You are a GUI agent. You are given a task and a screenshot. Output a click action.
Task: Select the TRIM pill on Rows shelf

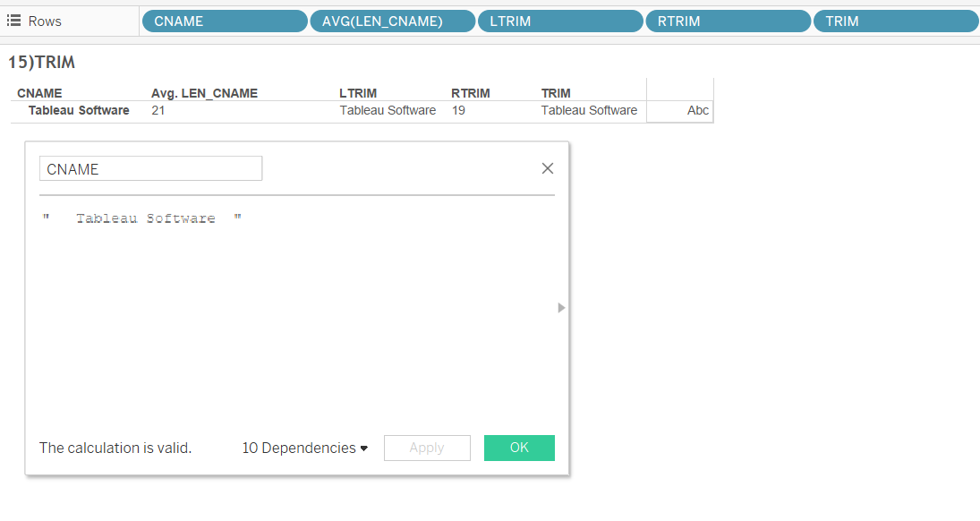[x=896, y=21]
